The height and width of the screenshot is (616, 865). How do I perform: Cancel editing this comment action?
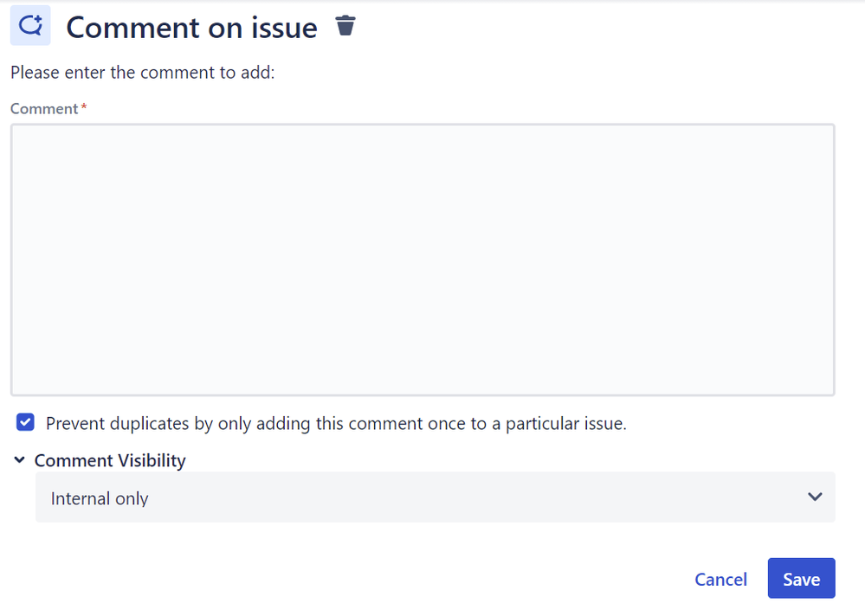point(720,579)
